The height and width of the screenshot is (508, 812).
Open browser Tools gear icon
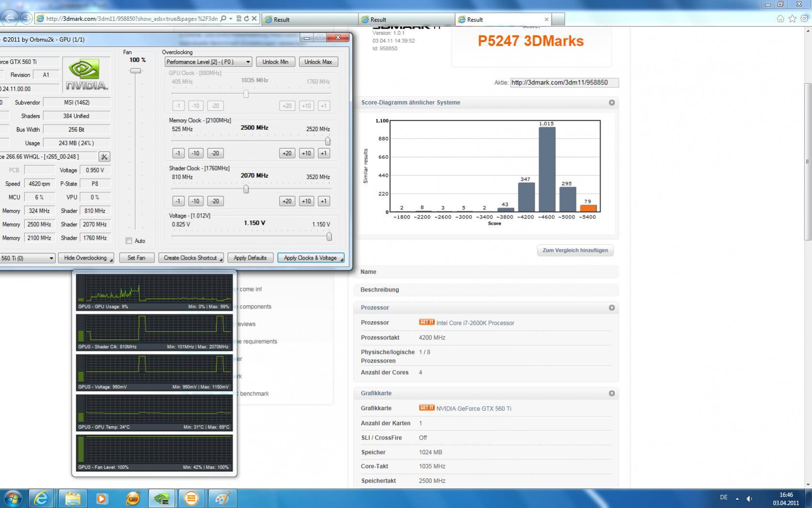pos(804,19)
